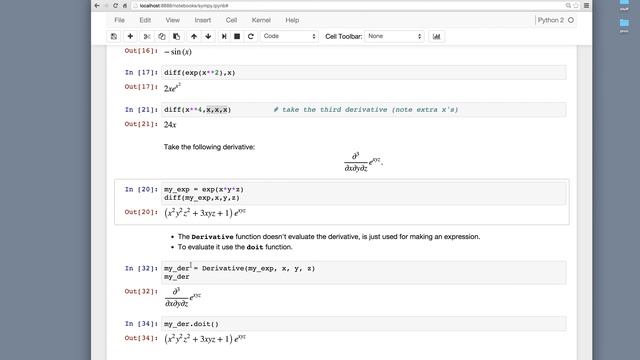Open the desktop folder icon at top right
This screenshot has height=360, width=640.
tap(624, 24)
